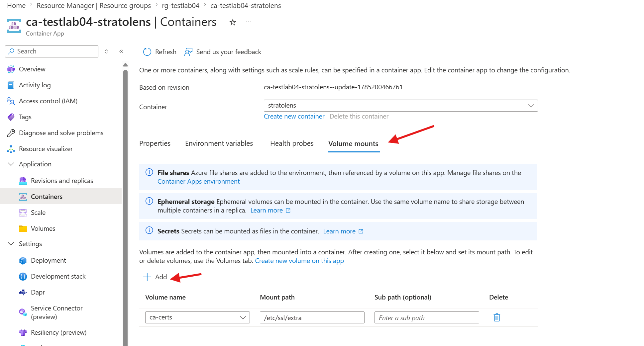Open Ephemeral storage Learn more link
This screenshot has width=644, height=346.
pos(267,210)
